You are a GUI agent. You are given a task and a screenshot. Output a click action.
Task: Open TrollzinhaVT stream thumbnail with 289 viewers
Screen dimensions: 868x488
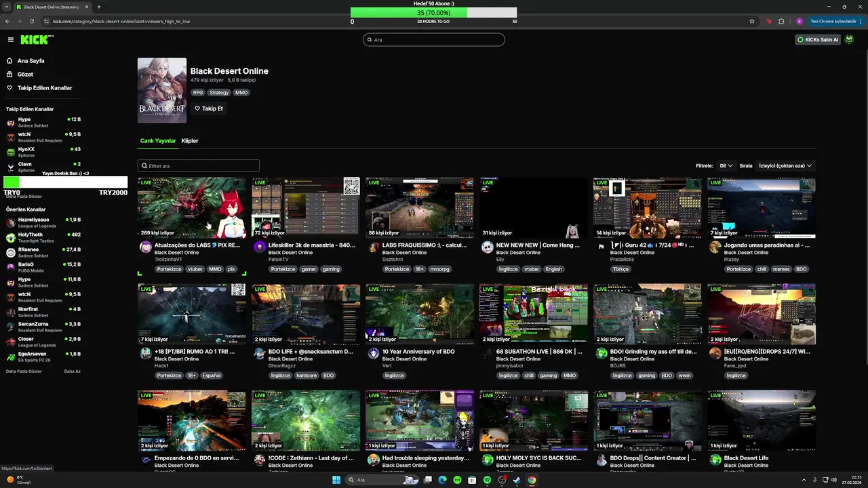192,207
